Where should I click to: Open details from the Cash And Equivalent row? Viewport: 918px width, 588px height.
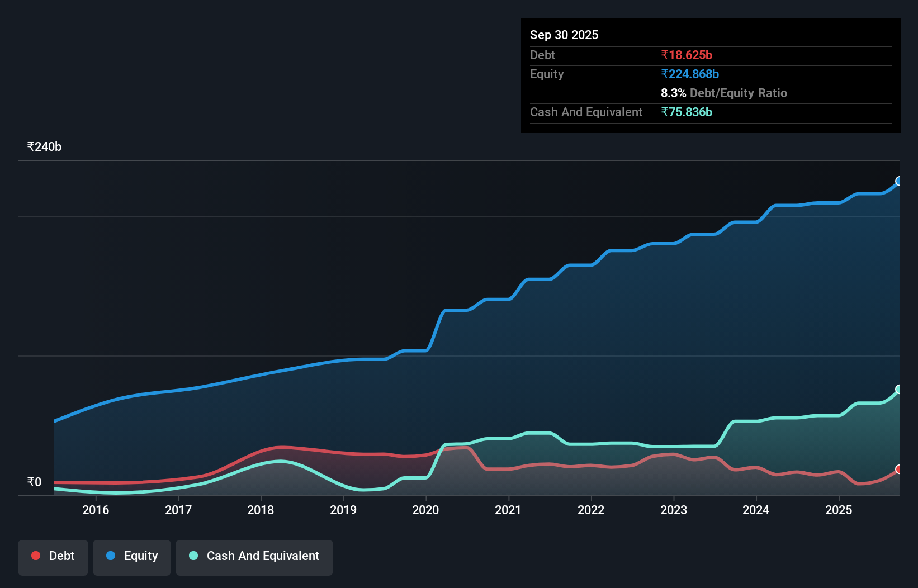[x=585, y=112]
